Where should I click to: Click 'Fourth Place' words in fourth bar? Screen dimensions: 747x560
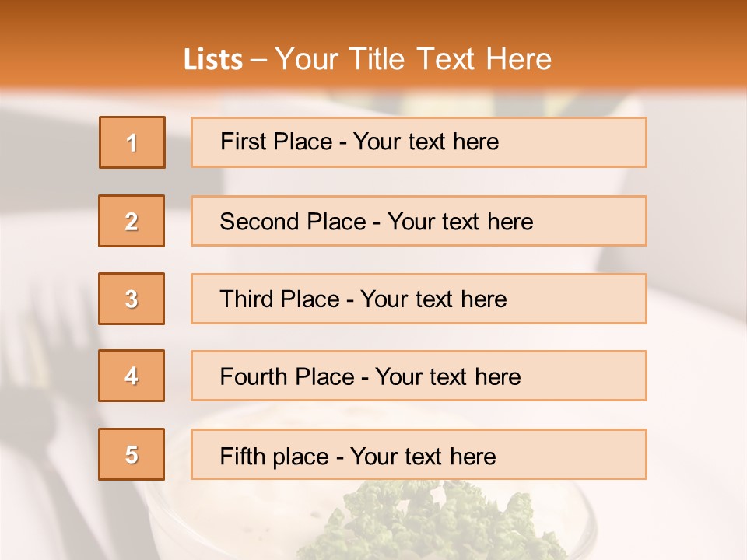click(287, 376)
